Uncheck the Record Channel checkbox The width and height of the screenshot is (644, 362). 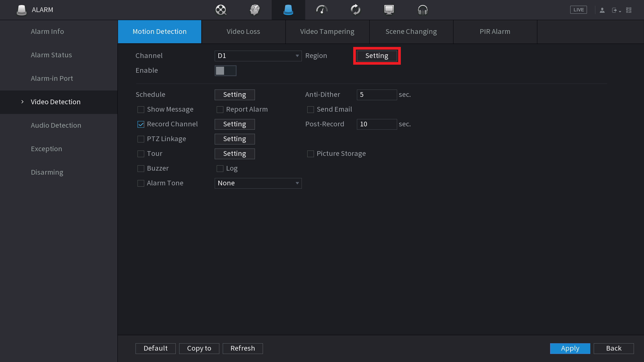tap(141, 124)
